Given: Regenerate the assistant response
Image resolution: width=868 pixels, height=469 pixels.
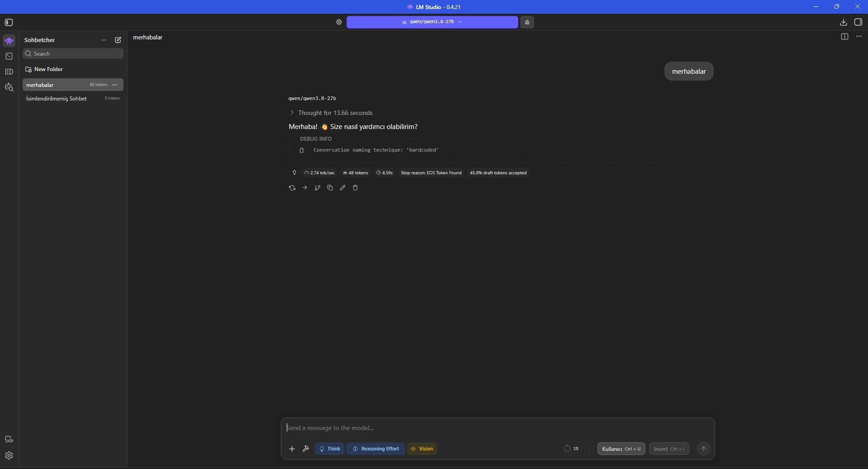Looking at the screenshot, I should (292, 188).
